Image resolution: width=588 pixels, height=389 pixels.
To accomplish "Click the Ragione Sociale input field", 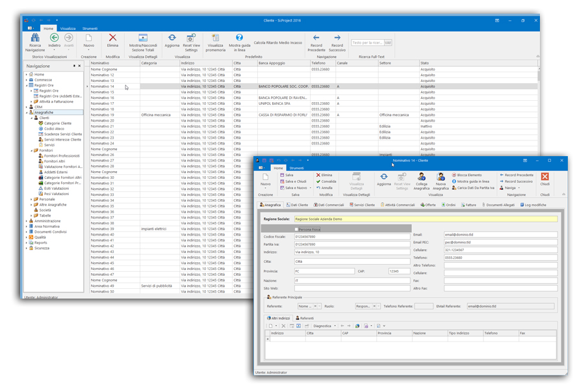I will coord(426,219).
